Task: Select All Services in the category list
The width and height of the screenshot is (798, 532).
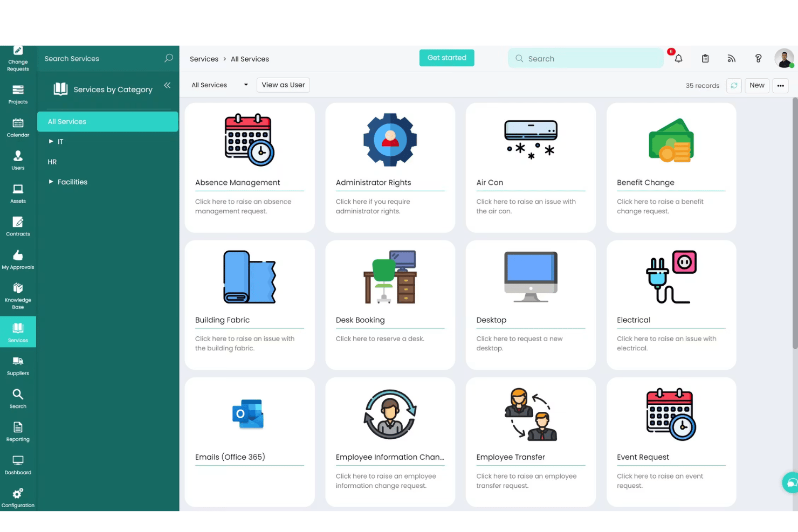Action: pyautogui.click(x=108, y=121)
